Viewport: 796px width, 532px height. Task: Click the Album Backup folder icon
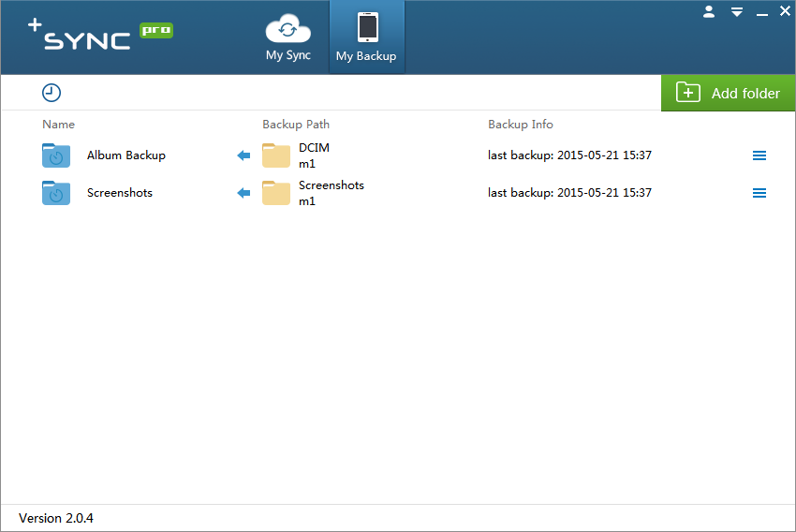pos(56,155)
